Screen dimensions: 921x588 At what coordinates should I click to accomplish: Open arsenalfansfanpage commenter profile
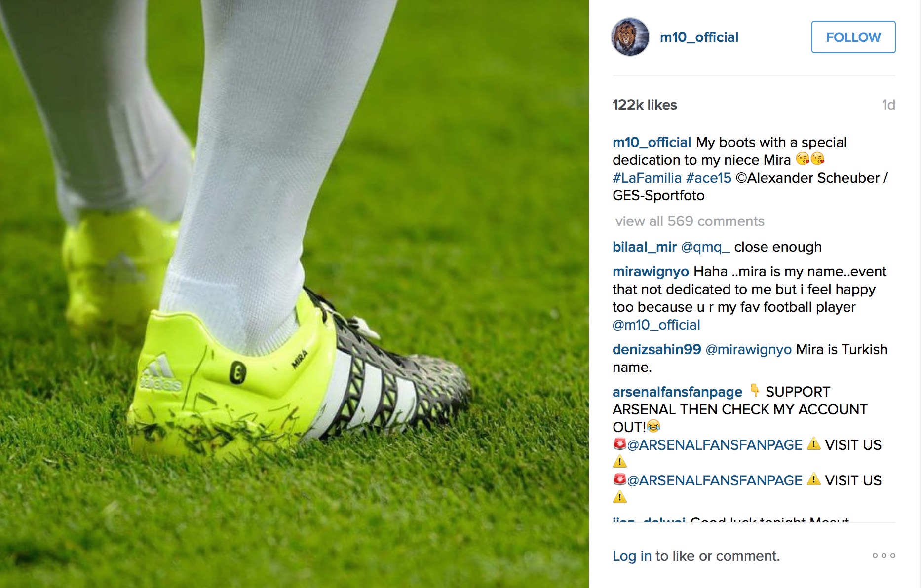[x=677, y=392]
